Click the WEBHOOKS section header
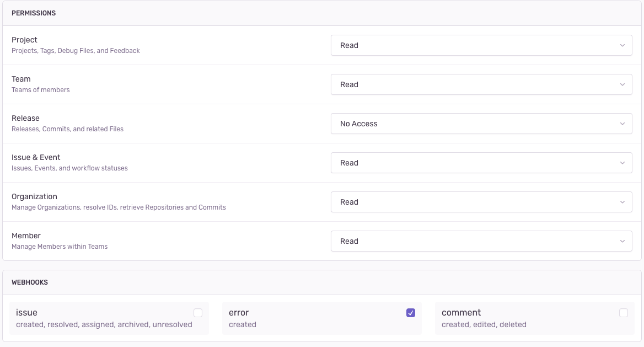 tap(30, 282)
